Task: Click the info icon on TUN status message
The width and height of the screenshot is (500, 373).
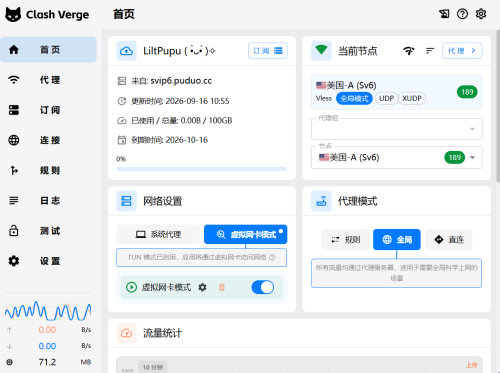Action: 272,257
